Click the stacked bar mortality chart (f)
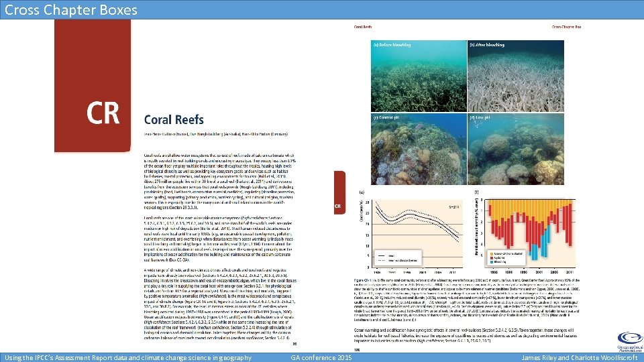 (x=526, y=234)
